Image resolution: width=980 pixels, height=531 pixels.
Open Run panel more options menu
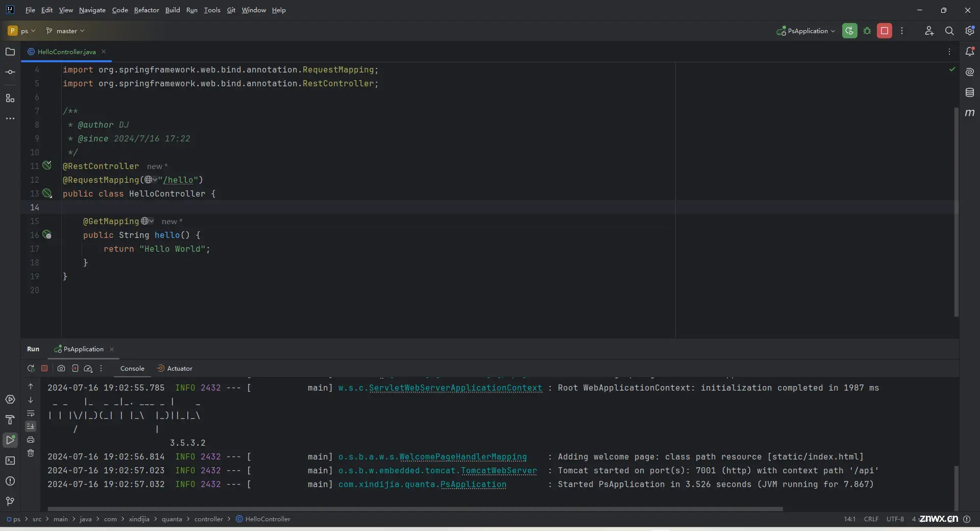(101, 368)
